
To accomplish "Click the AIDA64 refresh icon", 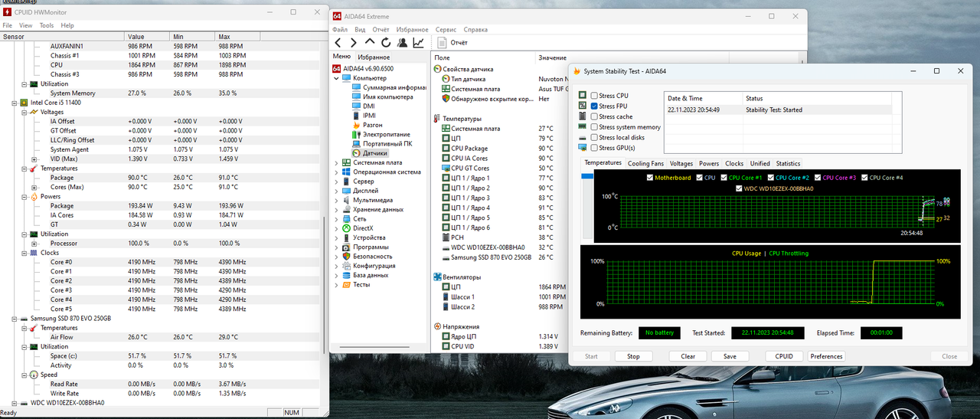I will pos(386,43).
